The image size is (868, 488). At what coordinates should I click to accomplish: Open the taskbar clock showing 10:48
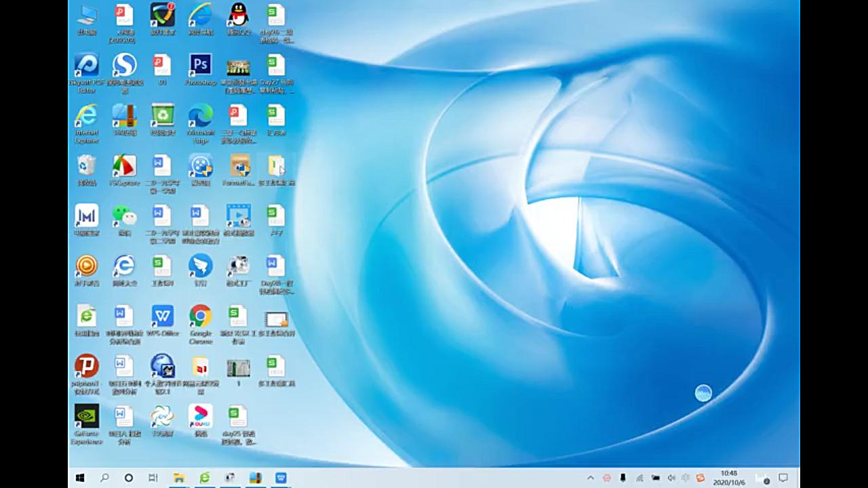point(729,478)
